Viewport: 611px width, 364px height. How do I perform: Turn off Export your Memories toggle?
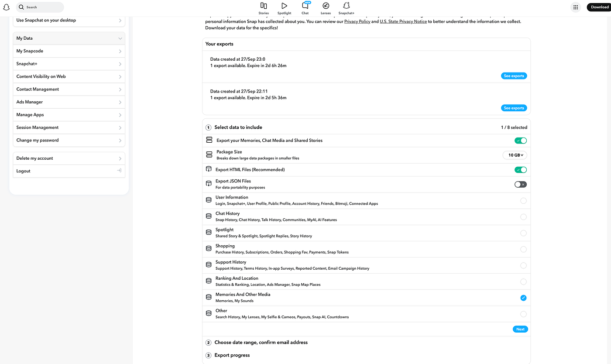coord(521,141)
